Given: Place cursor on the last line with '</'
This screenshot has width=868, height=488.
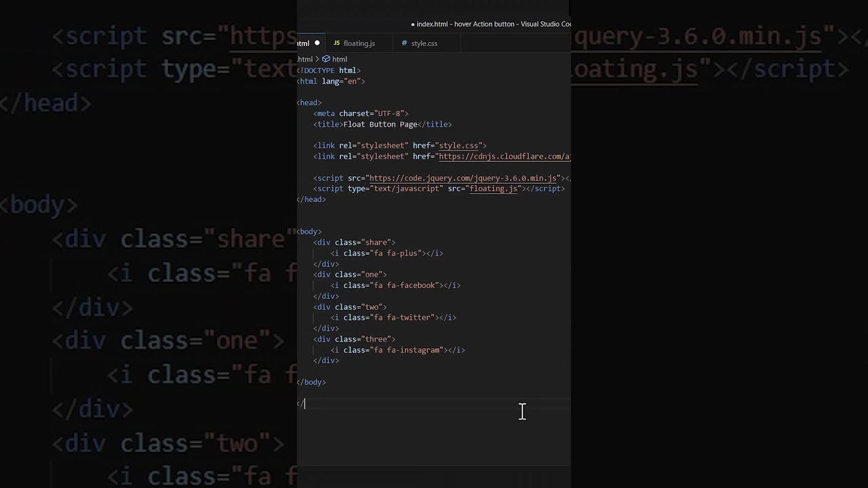Looking at the screenshot, I should coord(301,404).
